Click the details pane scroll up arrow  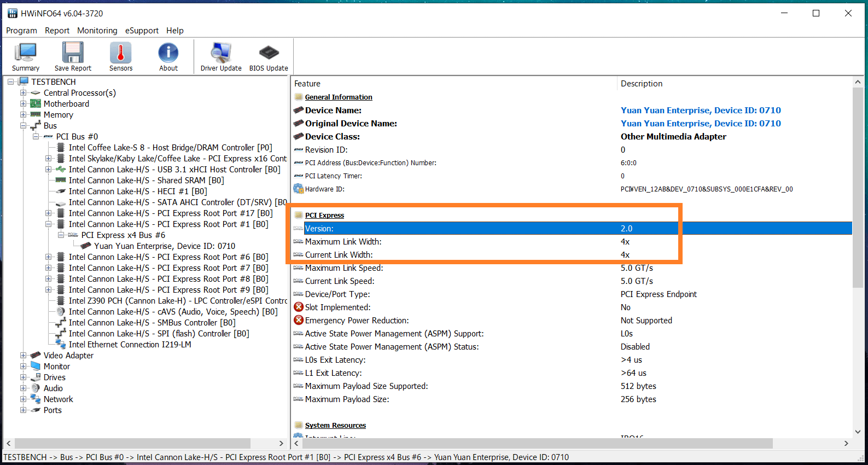(x=857, y=82)
